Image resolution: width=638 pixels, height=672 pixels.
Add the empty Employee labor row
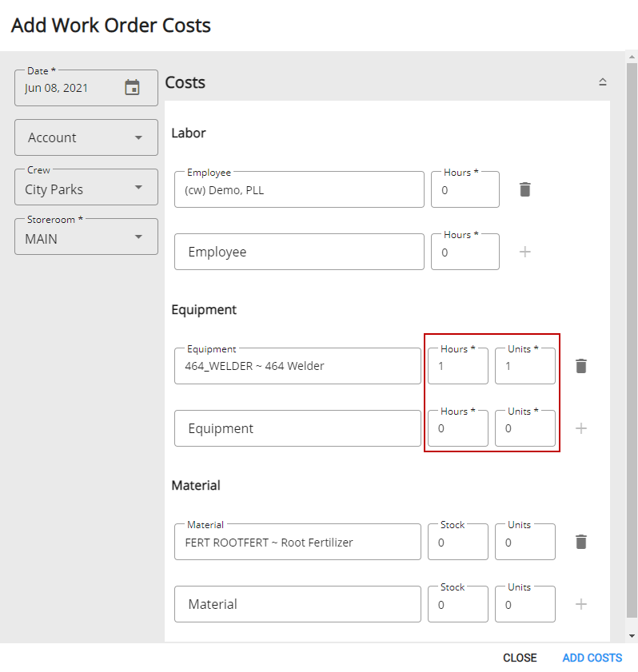click(x=524, y=252)
